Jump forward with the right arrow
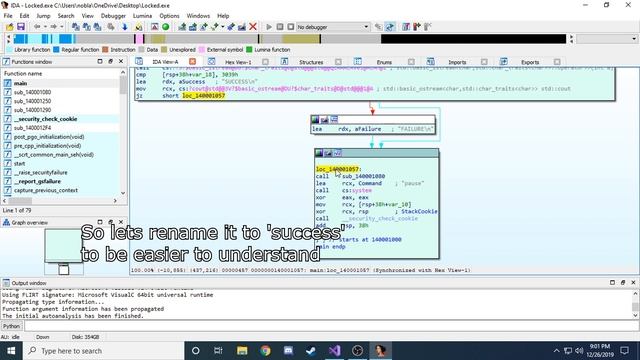Viewport: 640px width, 360px height. (54, 27)
